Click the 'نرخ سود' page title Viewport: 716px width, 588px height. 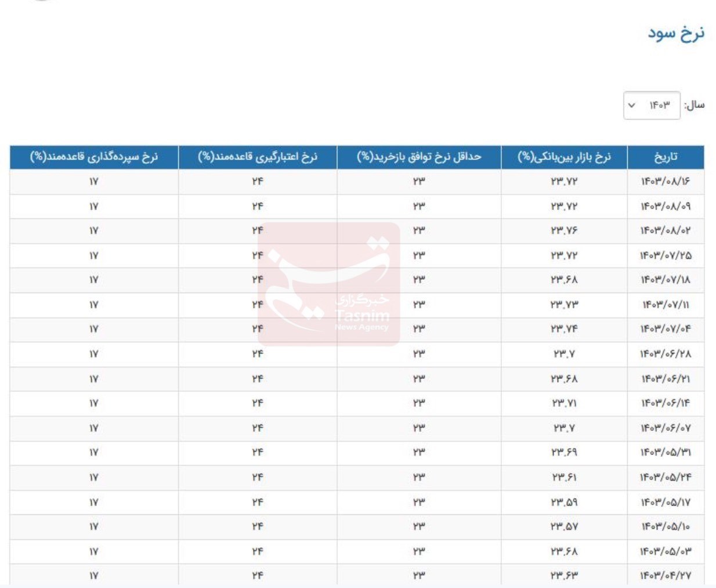[676, 33]
